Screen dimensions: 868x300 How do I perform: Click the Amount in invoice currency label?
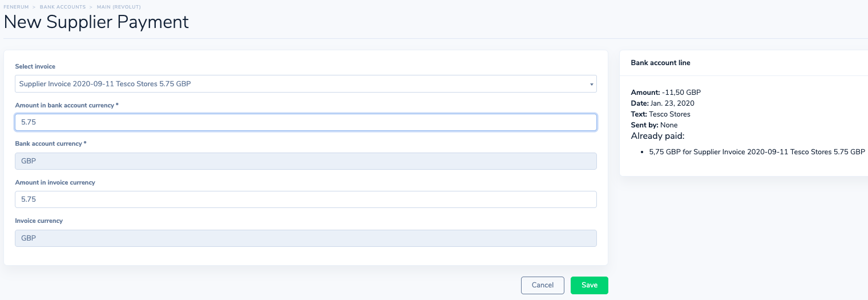[55, 182]
